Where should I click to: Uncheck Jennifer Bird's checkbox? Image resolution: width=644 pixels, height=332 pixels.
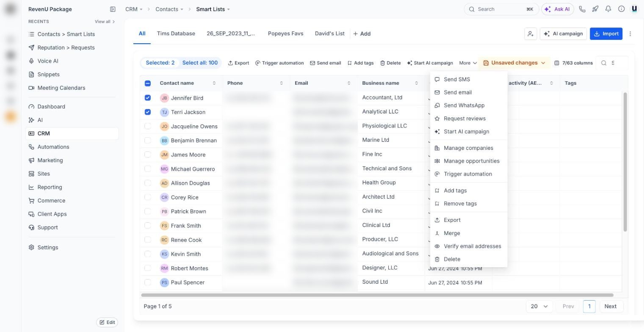(148, 98)
